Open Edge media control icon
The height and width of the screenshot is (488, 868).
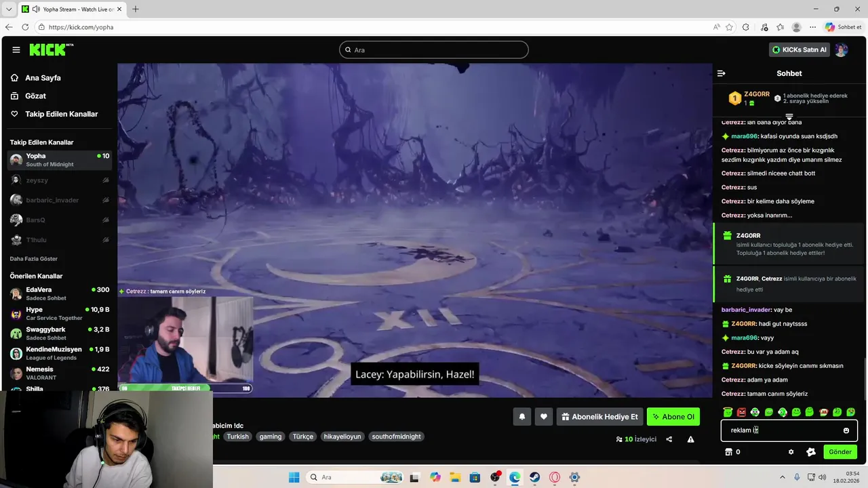point(764,27)
